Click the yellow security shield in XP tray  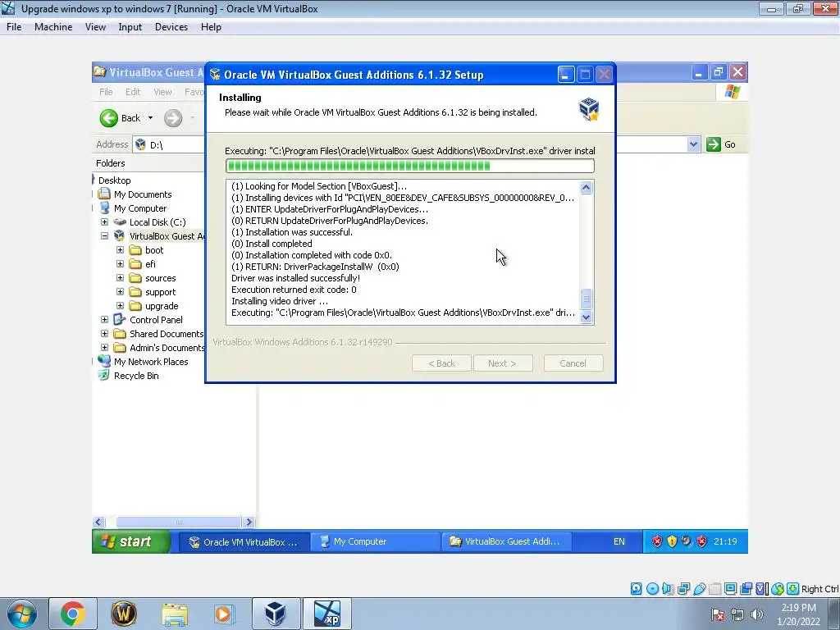point(672,541)
